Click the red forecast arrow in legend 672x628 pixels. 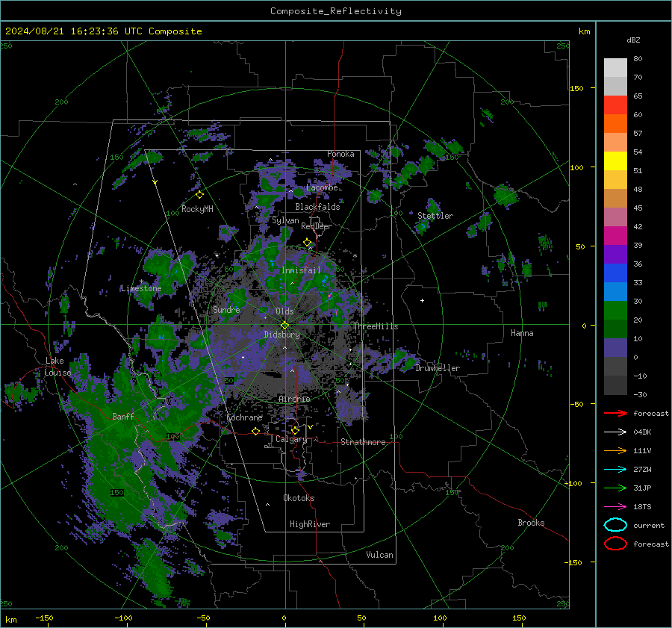[615, 413]
